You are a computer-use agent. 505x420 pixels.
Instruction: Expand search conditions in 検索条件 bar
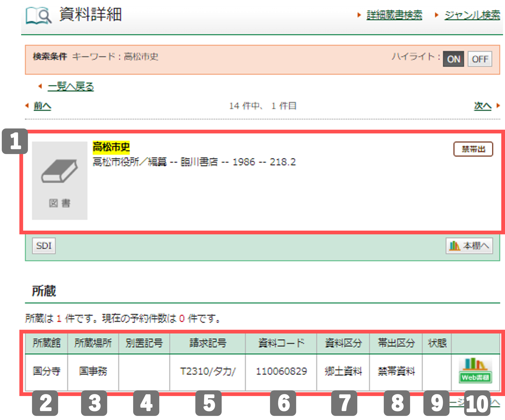click(x=49, y=57)
